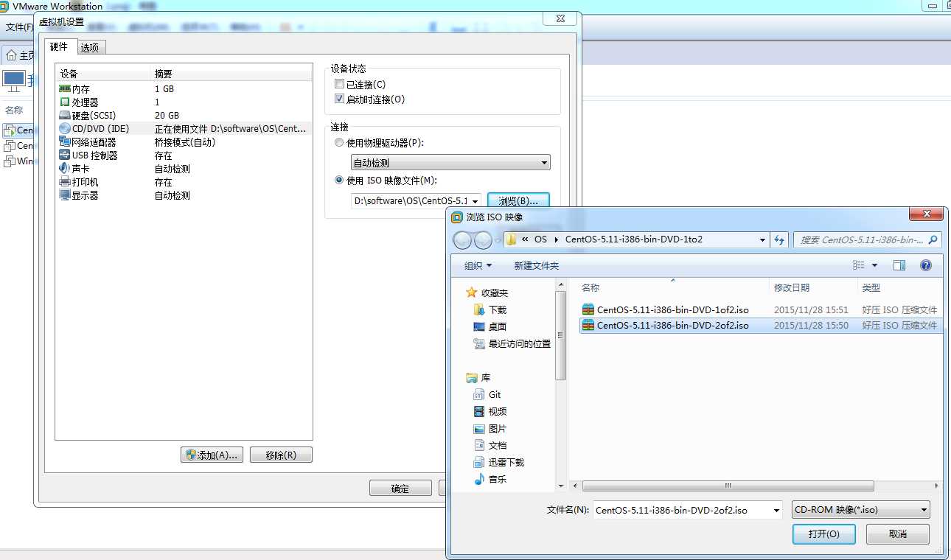Switch to the 选项 options tab

[91, 48]
